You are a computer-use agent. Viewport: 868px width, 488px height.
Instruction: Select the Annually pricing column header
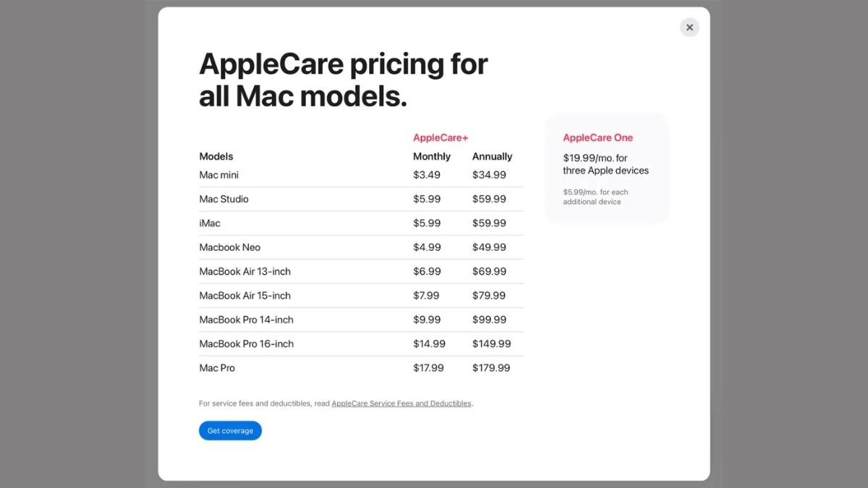492,156
